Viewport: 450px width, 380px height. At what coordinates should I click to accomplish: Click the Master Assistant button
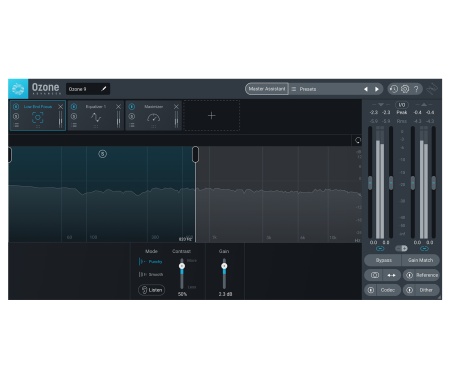point(267,89)
